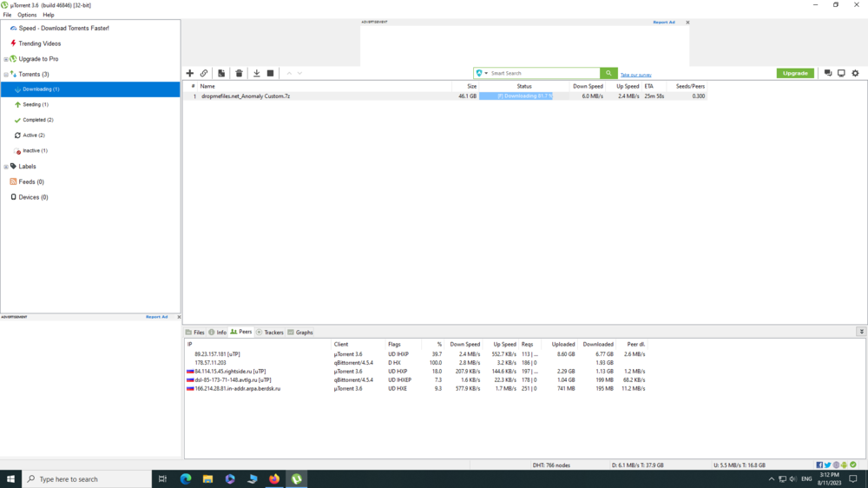Click Report Ad link above top advertisement
This screenshot has height=488, width=868.
coord(664,23)
